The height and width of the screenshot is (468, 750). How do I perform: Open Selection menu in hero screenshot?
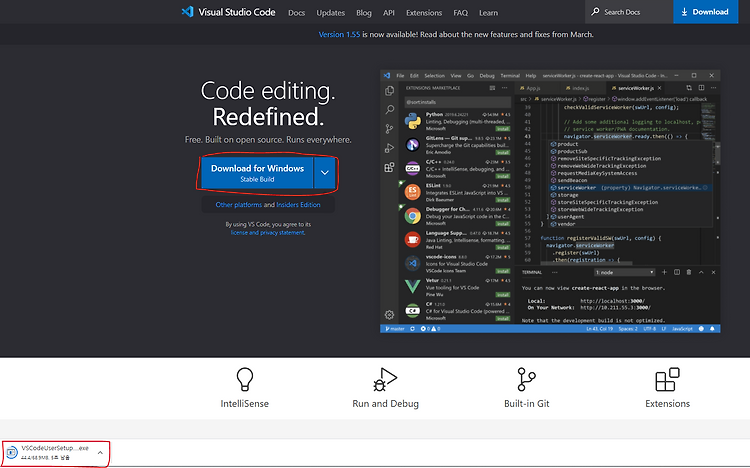434,76
